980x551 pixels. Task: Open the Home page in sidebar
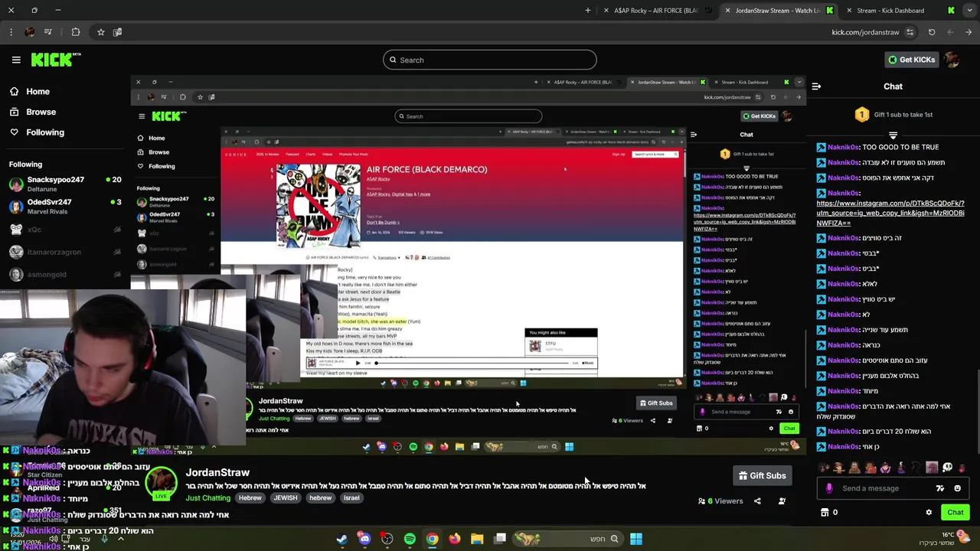point(30,91)
